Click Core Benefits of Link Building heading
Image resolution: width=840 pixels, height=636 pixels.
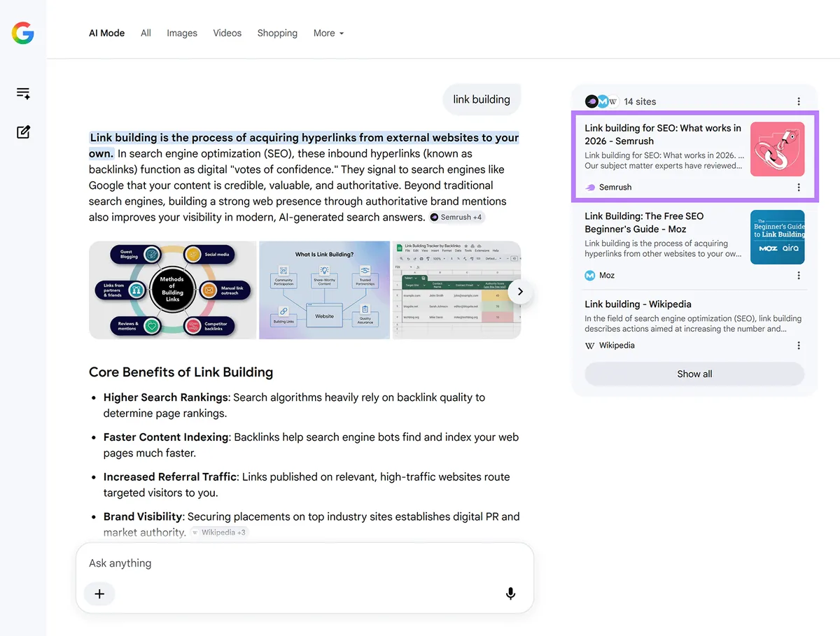click(181, 372)
